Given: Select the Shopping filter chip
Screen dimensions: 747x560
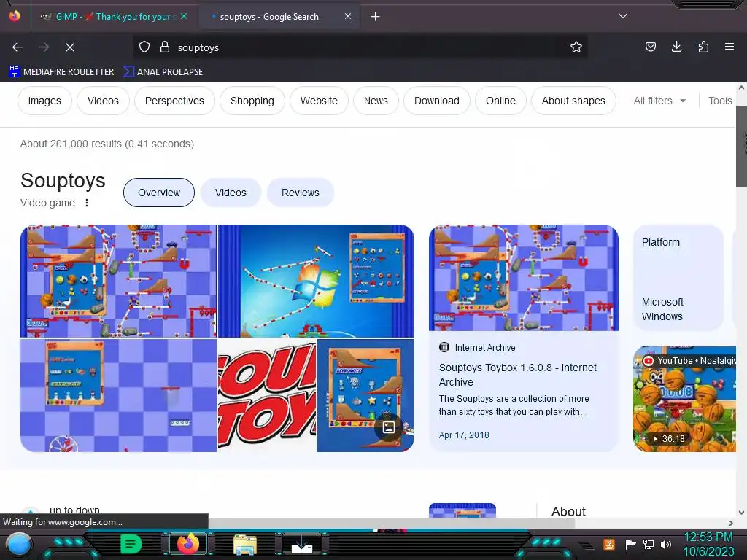Looking at the screenshot, I should tap(252, 101).
